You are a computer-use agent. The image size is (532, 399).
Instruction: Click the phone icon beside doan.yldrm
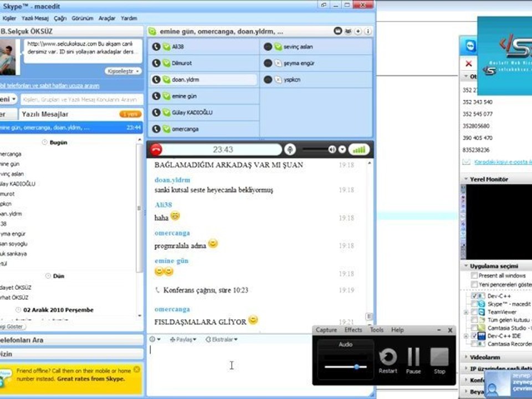(x=156, y=80)
